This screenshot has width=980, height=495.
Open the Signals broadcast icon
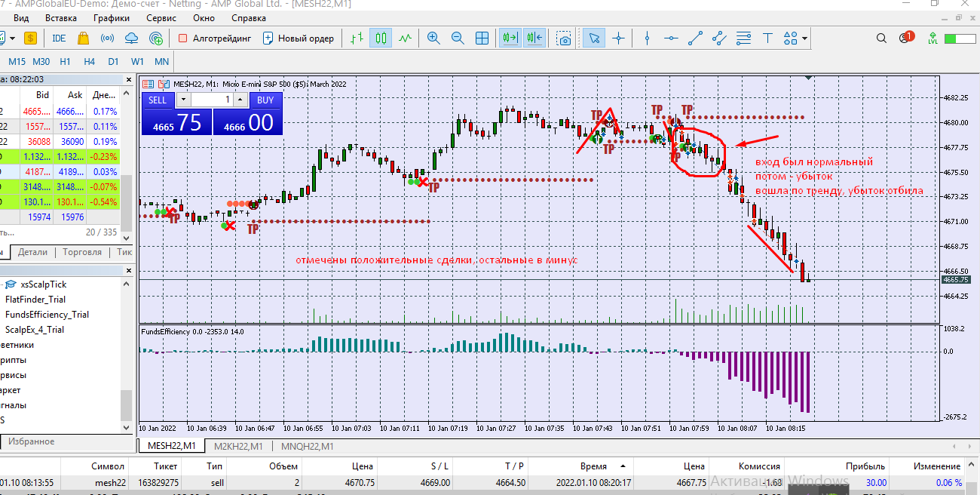[107, 38]
